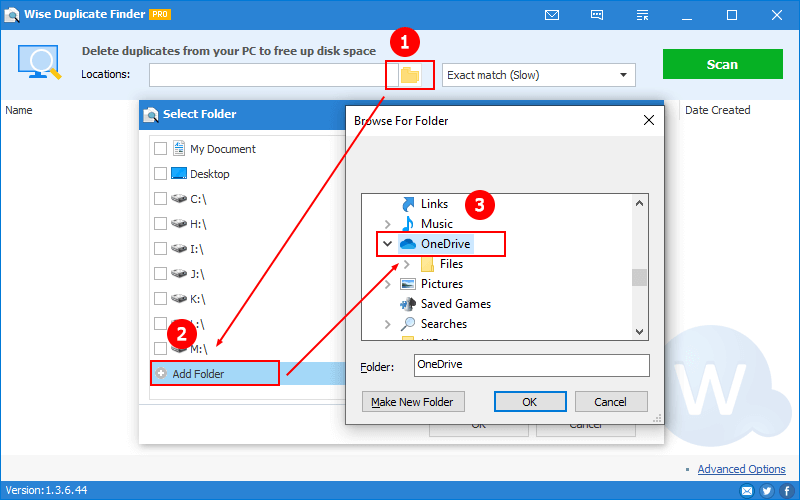Click the Music note icon in tree
The width and height of the screenshot is (800, 500).
coord(408,223)
